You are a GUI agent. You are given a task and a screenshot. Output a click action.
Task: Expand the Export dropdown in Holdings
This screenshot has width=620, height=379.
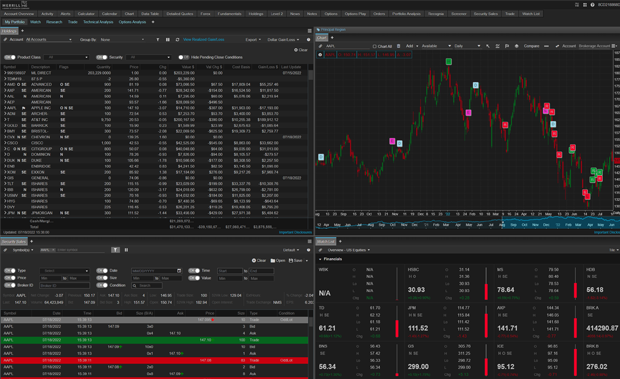pos(253,40)
